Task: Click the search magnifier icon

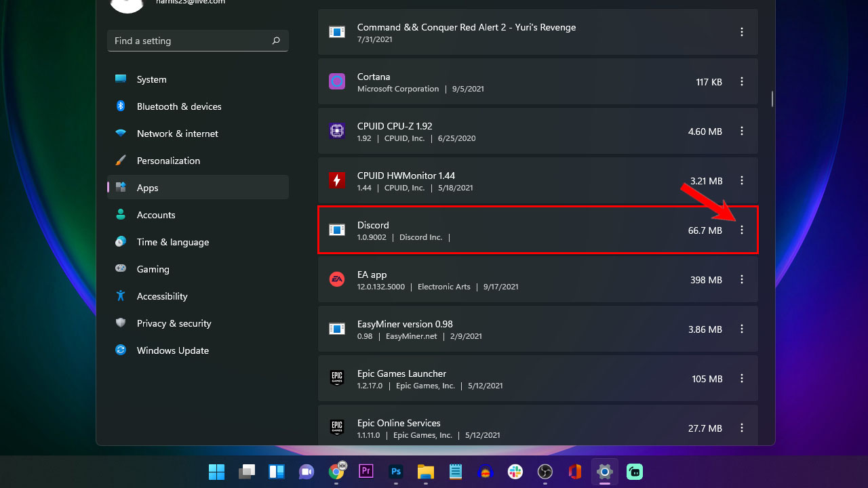Action: coord(275,41)
